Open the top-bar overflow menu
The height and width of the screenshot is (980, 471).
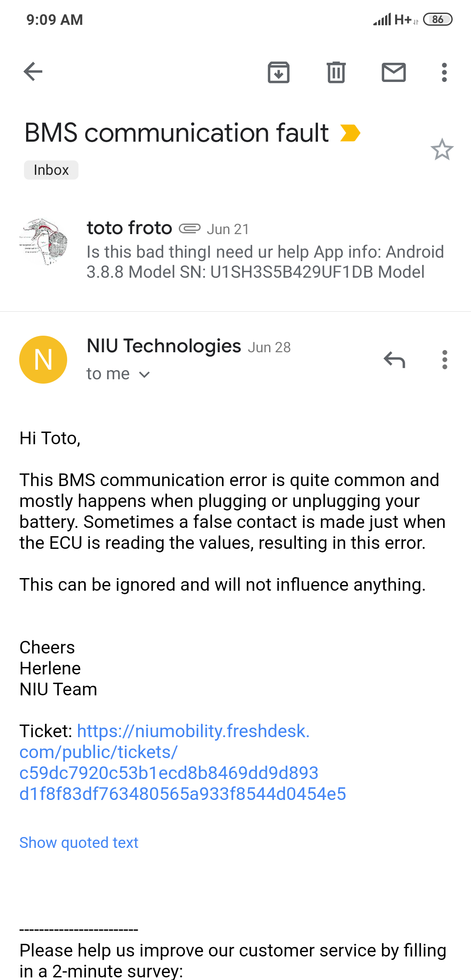pyautogui.click(x=444, y=72)
